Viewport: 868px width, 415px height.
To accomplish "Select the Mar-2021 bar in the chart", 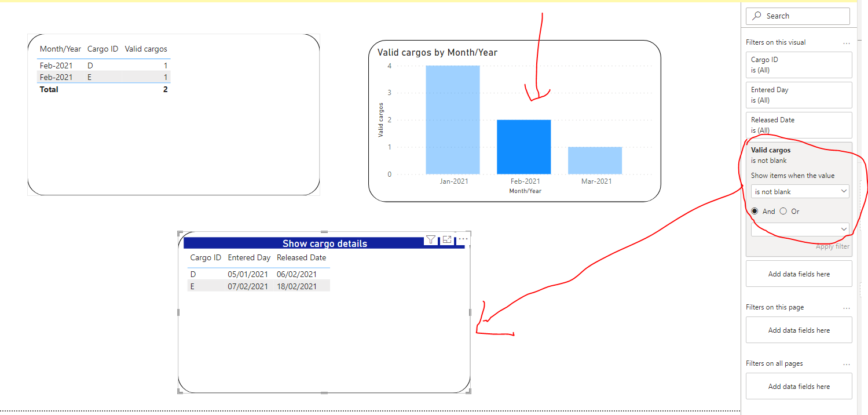I will 595,161.
